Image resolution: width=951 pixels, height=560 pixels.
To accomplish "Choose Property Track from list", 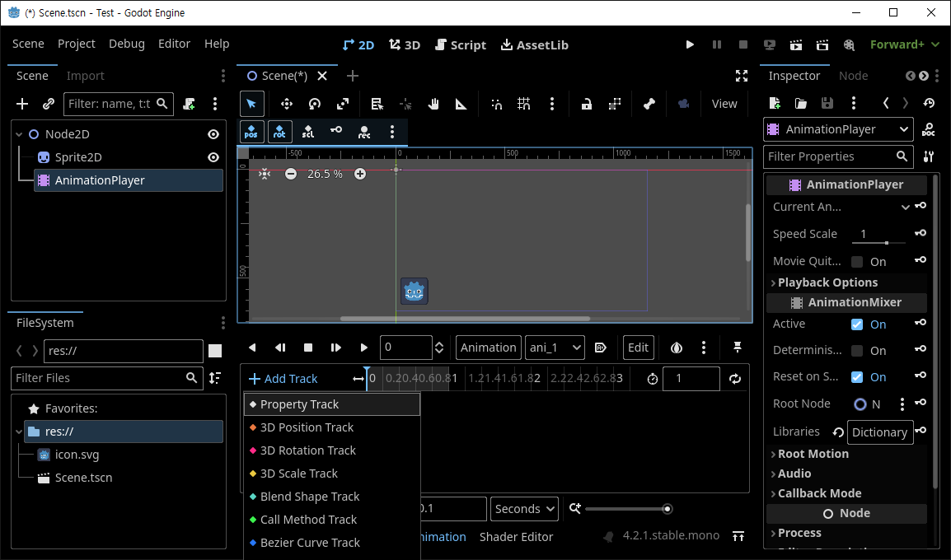I will click(332, 404).
